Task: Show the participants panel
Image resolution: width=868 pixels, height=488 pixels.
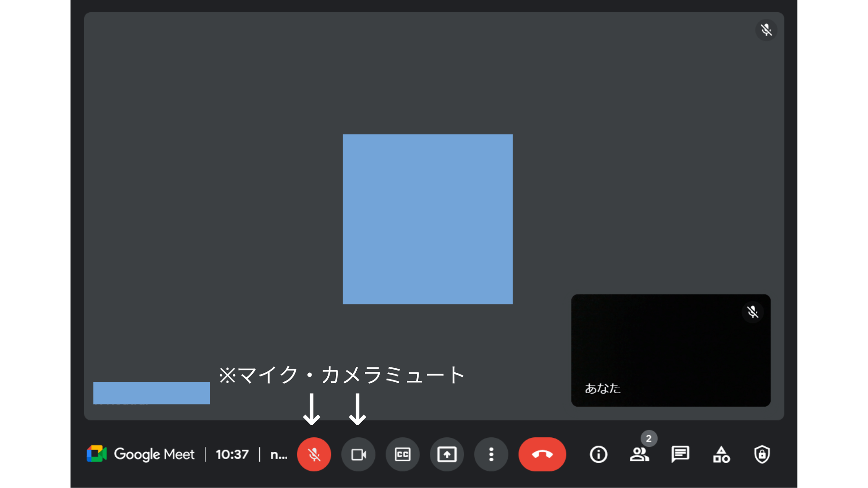Action: click(x=640, y=455)
